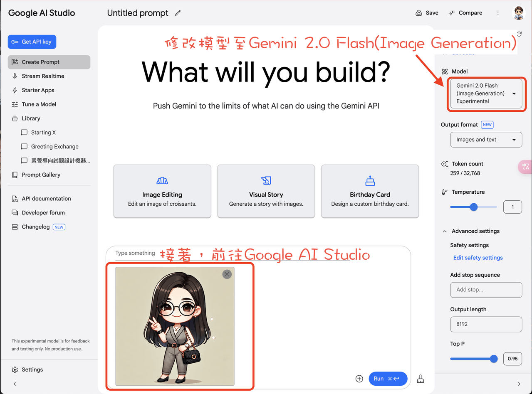Image resolution: width=532 pixels, height=394 pixels.
Task: Click the pencil icon to rename Untitled prompt
Action: [178, 13]
